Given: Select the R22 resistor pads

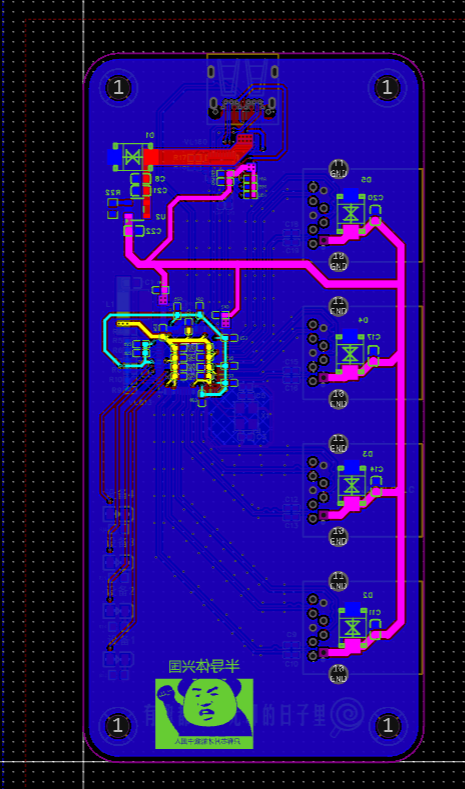Looking at the screenshot, I should click(113, 208).
